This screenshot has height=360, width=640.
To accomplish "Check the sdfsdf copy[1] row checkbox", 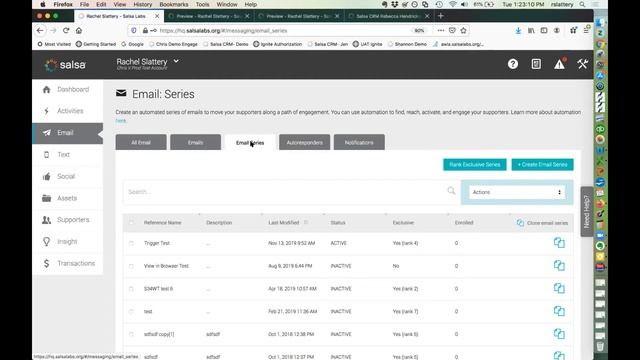I will click(131, 334).
